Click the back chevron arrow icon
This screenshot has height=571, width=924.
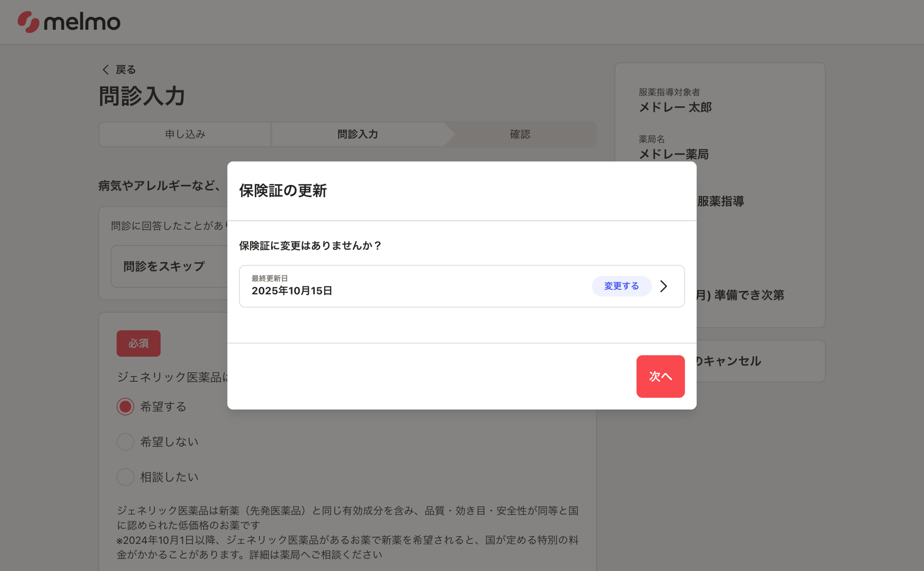click(x=105, y=70)
